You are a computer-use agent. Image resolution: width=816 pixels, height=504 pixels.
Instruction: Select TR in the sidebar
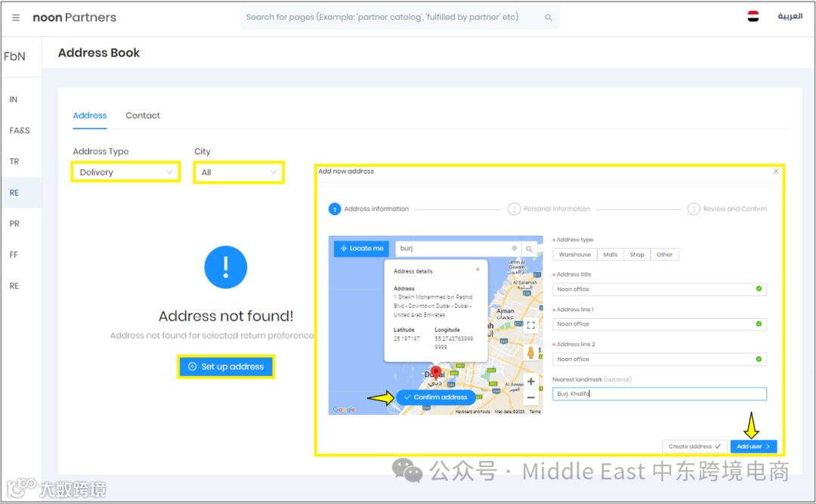[x=14, y=162]
